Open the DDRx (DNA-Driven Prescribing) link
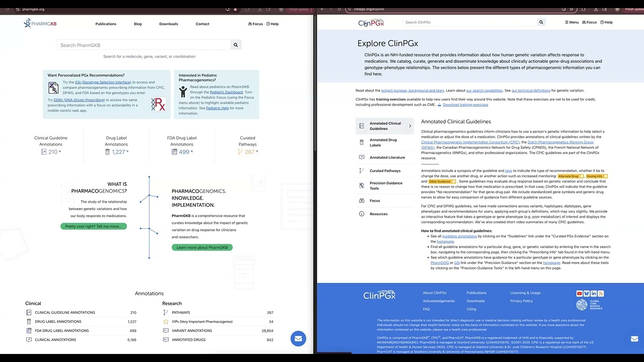644x362 pixels. [x=79, y=100]
